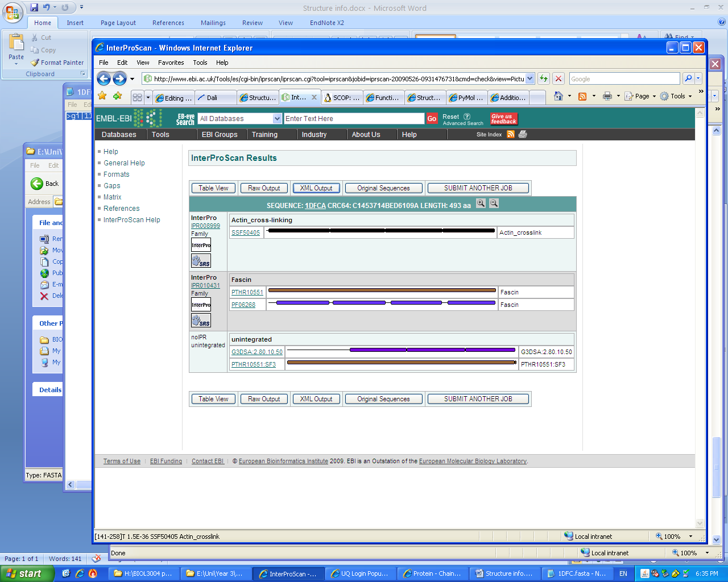Click the Print icon in IE toolbar

(x=607, y=96)
